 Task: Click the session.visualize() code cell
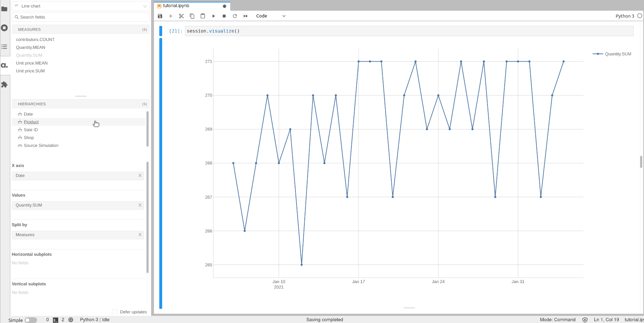click(x=409, y=31)
